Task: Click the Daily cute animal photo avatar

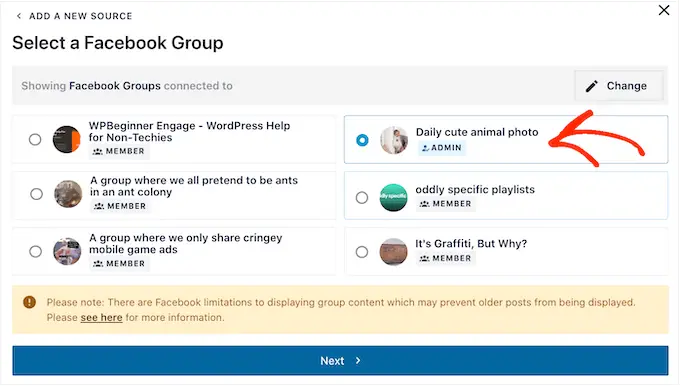Action: pyautogui.click(x=394, y=140)
